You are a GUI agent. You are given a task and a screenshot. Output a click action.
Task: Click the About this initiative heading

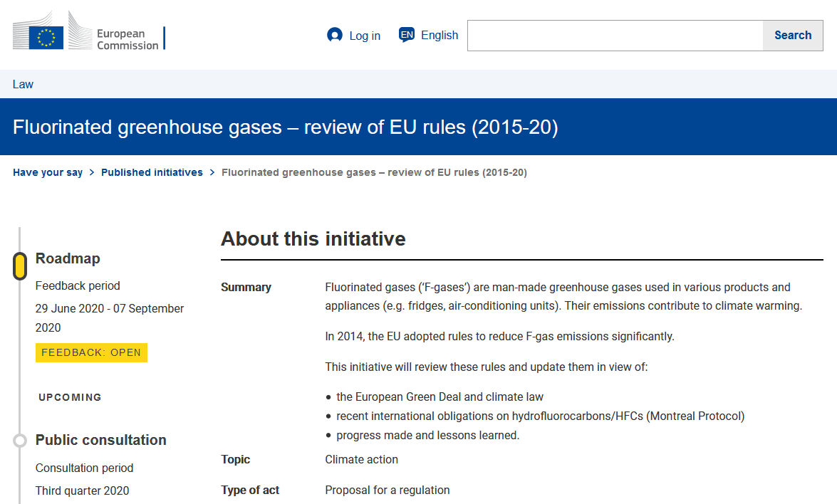pos(313,238)
